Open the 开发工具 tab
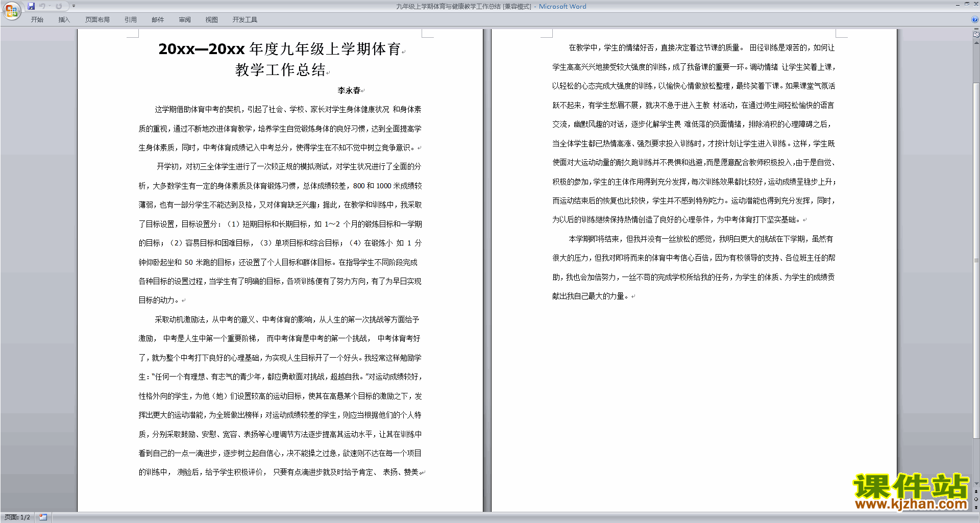The width and height of the screenshot is (980, 523). (x=245, y=19)
